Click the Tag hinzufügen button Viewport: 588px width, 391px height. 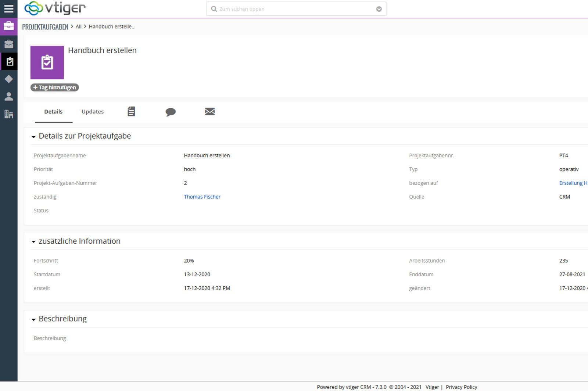pos(54,87)
